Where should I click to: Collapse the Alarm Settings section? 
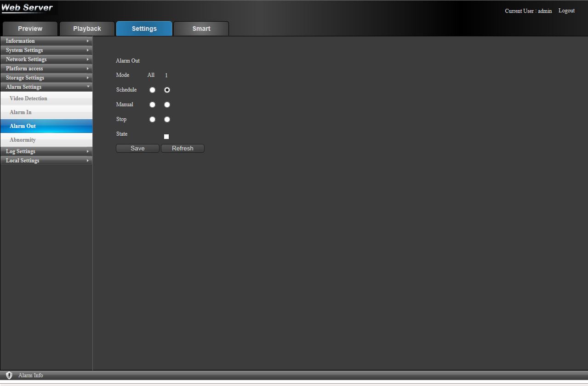pos(46,87)
